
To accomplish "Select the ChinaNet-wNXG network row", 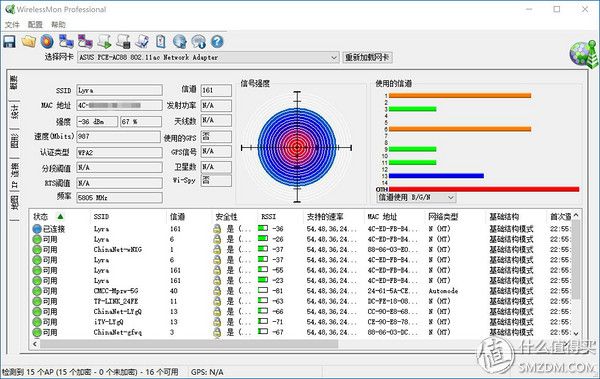I will pos(302,250).
